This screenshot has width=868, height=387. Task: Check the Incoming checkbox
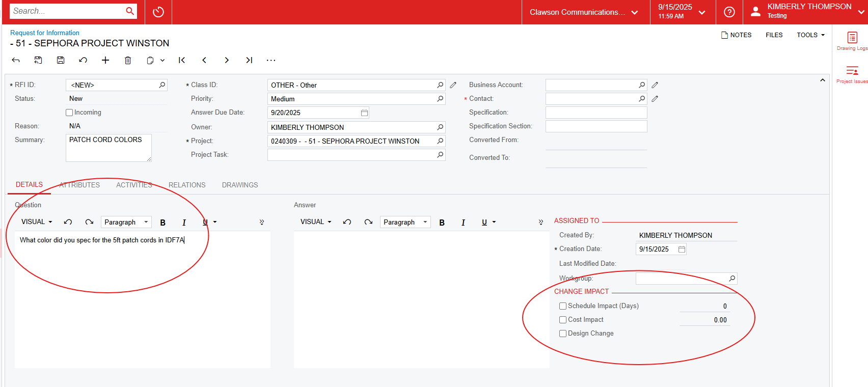pyautogui.click(x=69, y=113)
